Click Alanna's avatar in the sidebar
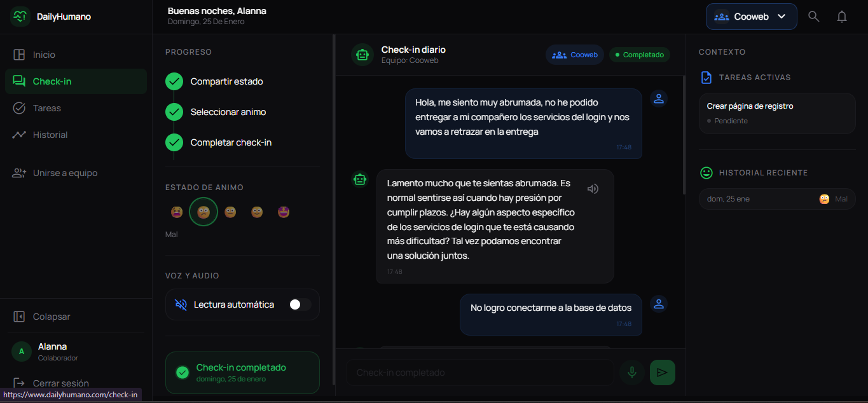The width and height of the screenshot is (868, 403). point(21,350)
